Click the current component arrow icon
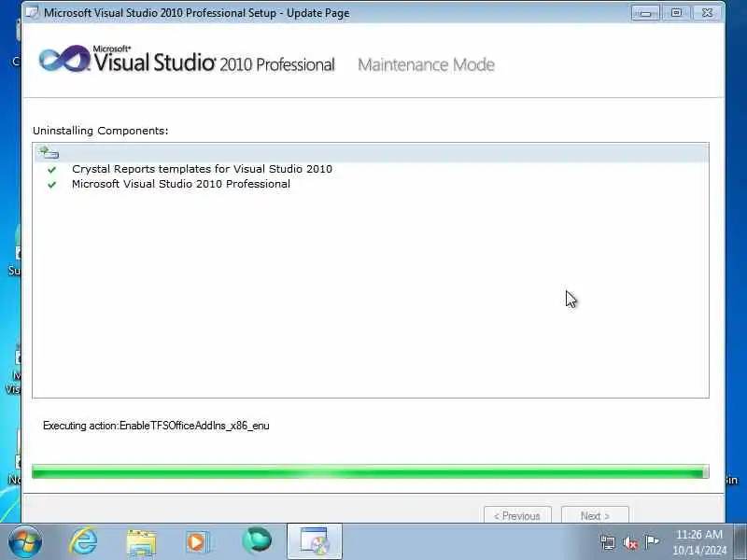 click(x=49, y=152)
